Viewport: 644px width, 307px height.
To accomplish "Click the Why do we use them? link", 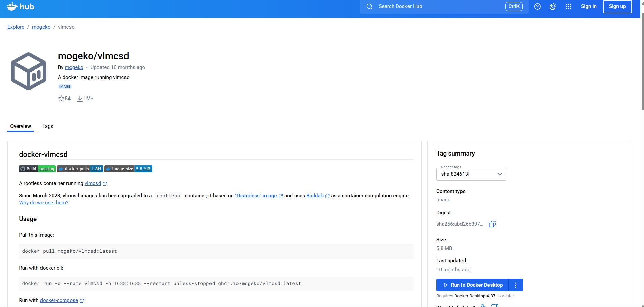I will (44, 203).
